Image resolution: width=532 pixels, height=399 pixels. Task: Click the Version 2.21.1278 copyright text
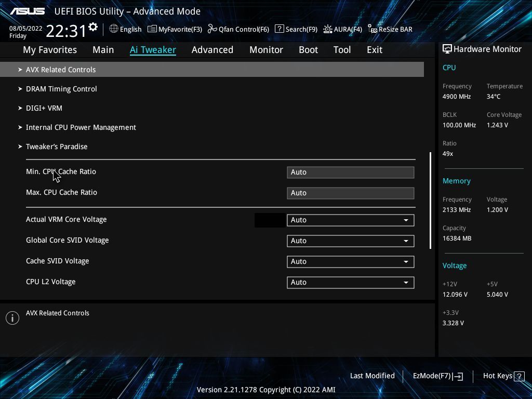(x=266, y=390)
